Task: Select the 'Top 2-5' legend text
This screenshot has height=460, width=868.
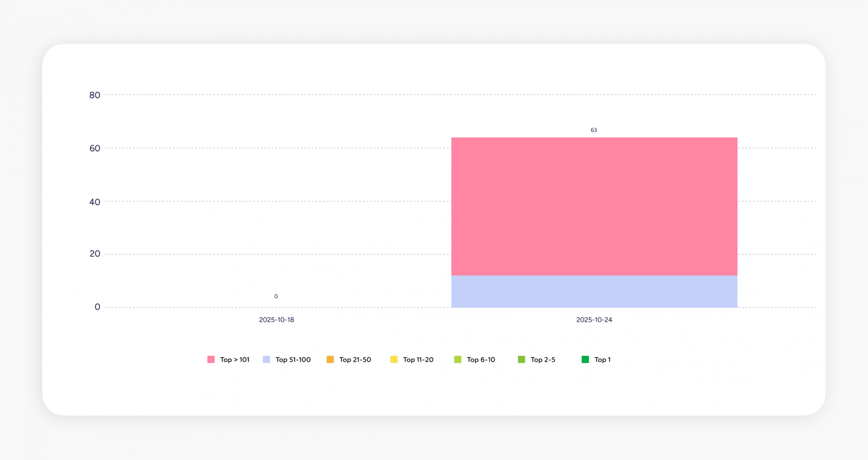Action: (x=542, y=360)
